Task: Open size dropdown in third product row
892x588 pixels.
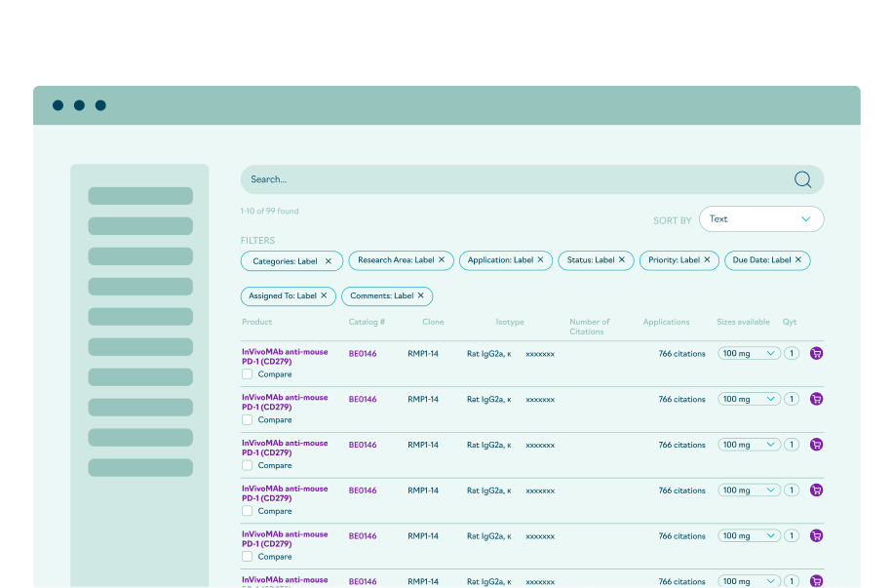Action: point(749,445)
